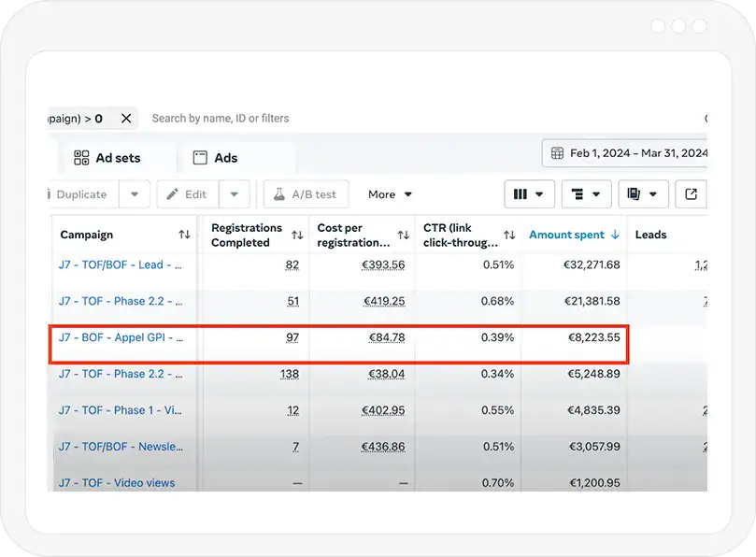Click the Edit pencil button
Screen dimensions: 756x557
187,194
